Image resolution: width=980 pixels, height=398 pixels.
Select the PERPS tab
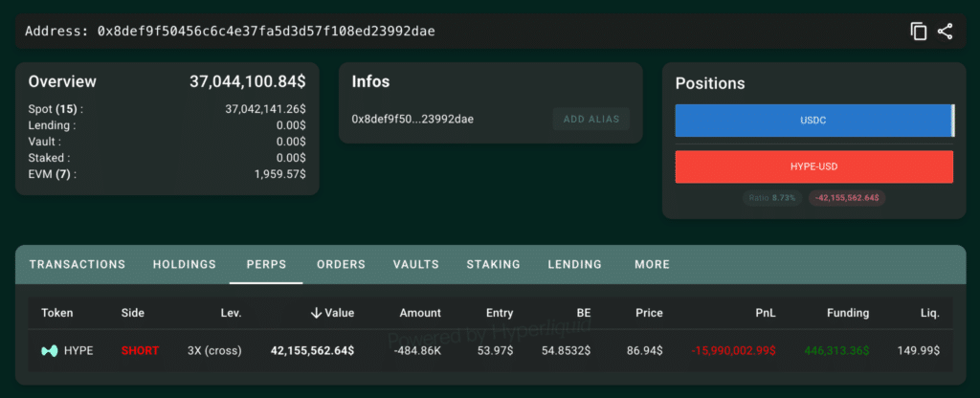click(x=266, y=264)
